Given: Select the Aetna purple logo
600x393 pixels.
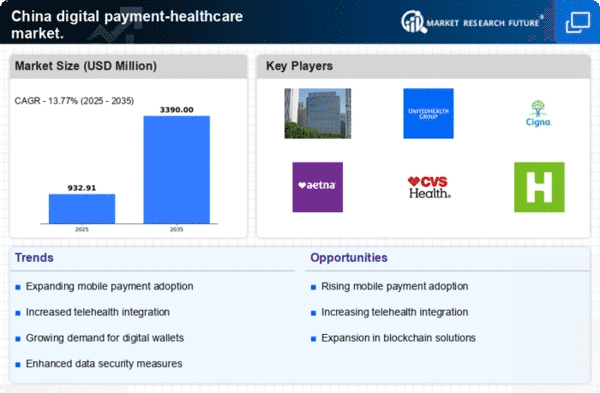Looking at the screenshot, I should click(x=318, y=187).
